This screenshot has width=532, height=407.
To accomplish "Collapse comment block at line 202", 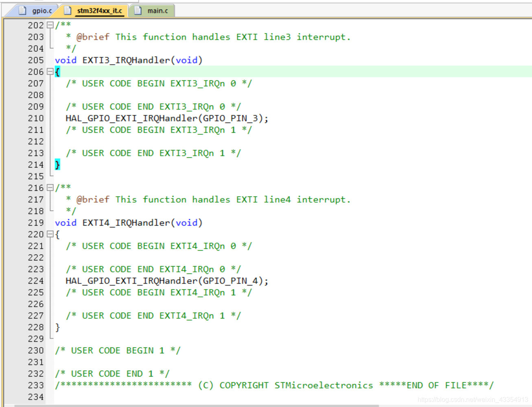I will (50, 25).
